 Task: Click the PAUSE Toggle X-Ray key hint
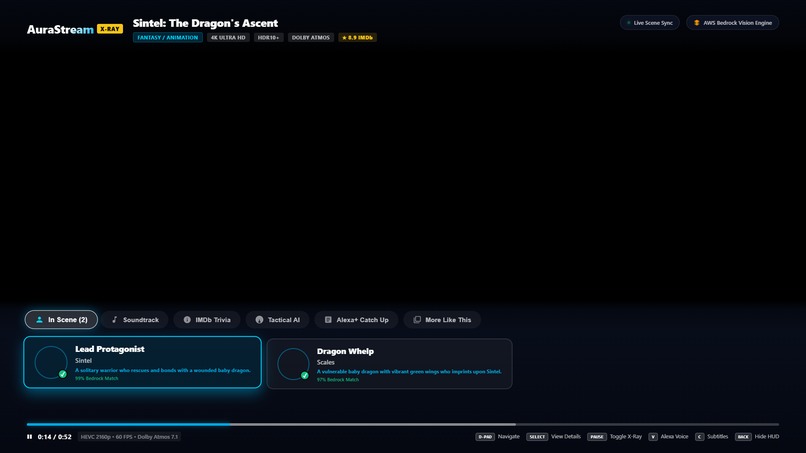click(x=614, y=437)
